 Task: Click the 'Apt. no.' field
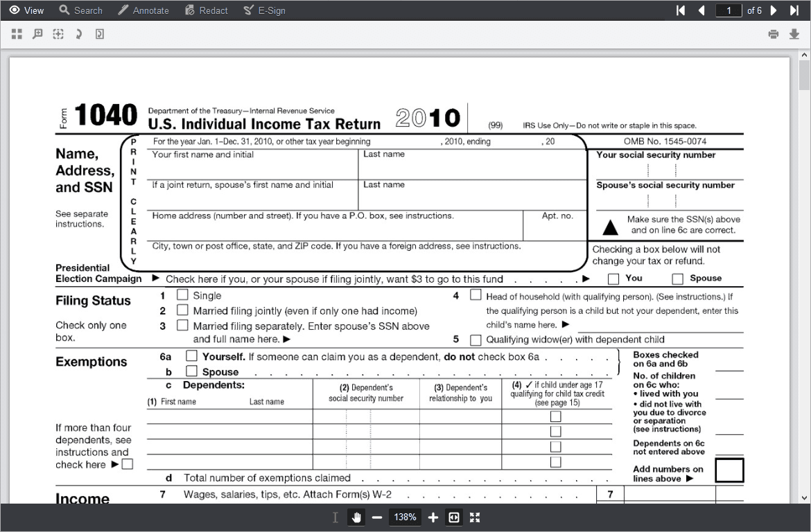(x=555, y=225)
